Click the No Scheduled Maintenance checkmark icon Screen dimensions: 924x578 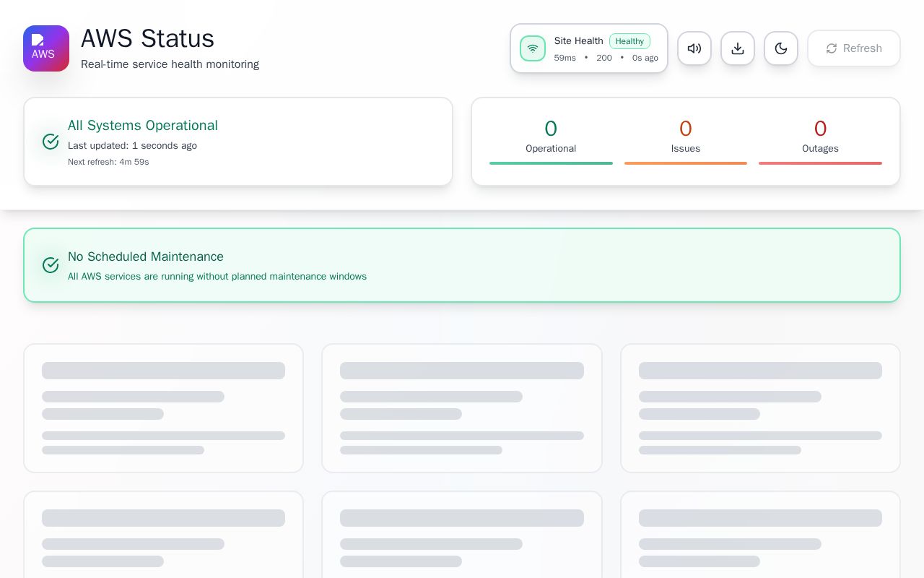pos(51,265)
